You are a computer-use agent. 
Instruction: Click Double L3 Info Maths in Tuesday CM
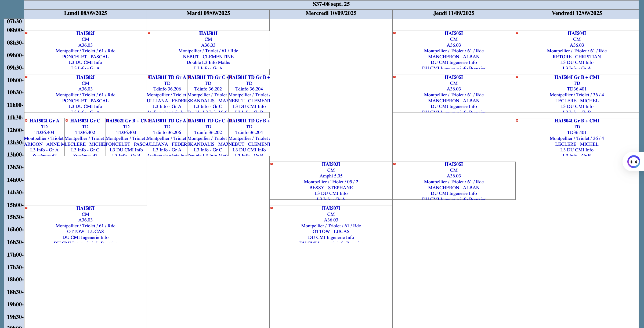[208, 63]
